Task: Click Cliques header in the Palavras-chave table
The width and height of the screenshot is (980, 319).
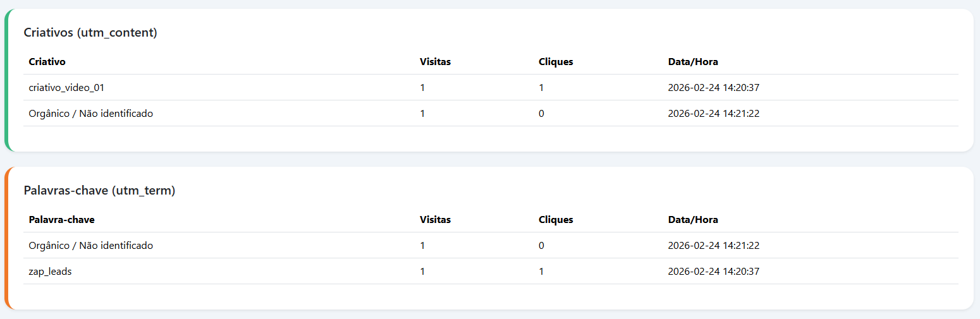Action: pyautogui.click(x=556, y=220)
